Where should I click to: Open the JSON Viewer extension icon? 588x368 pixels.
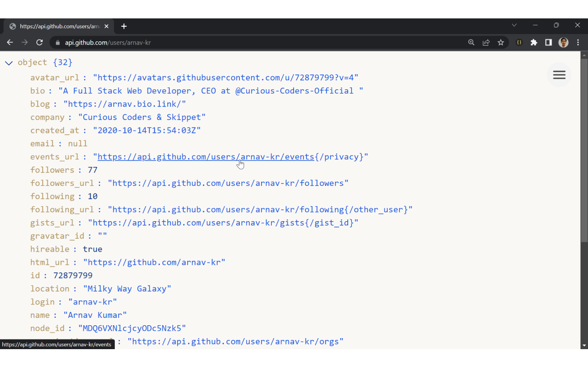519,42
